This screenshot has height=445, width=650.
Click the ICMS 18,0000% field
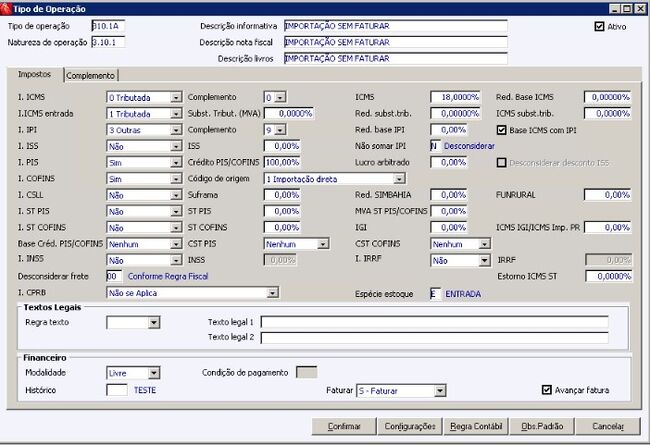pos(455,97)
